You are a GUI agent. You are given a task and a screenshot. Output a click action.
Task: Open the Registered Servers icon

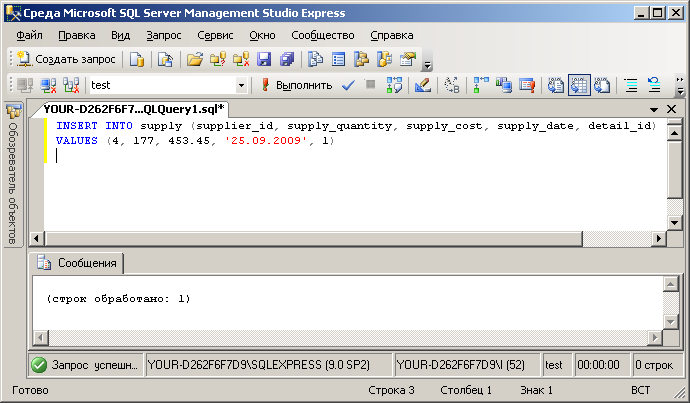click(x=315, y=59)
